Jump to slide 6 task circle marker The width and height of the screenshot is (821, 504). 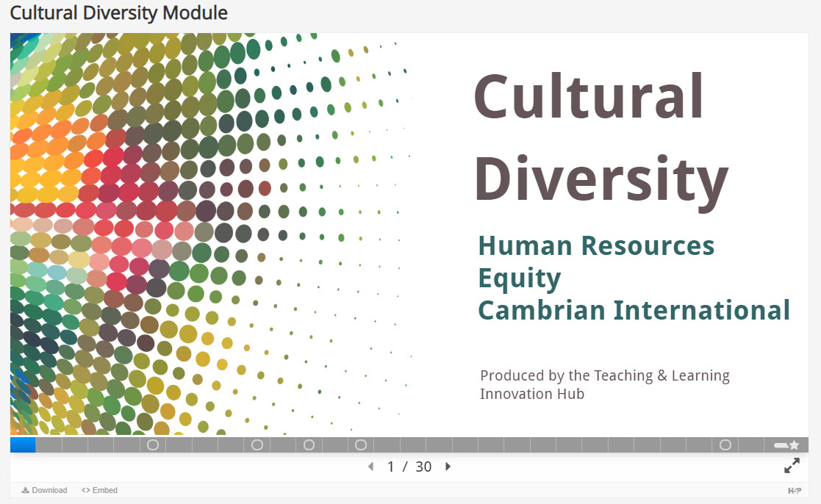[153, 445]
